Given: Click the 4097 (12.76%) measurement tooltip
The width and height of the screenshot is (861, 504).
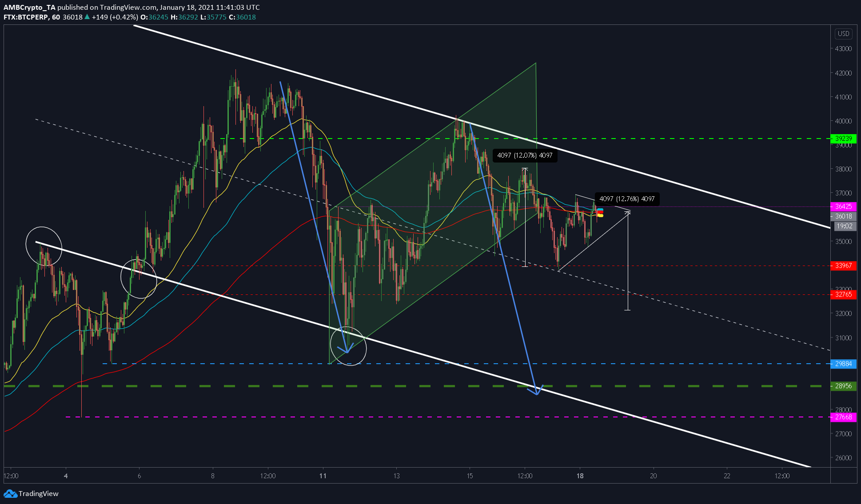Looking at the screenshot, I should pyautogui.click(x=627, y=199).
